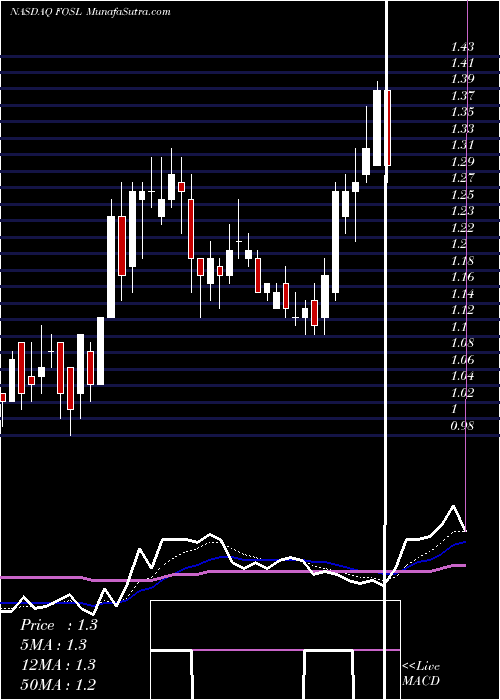The height and width of the screenshot is (700, 500).
Task: Click the 50MA : 1.2 readout
Action: tap(58, 684)
